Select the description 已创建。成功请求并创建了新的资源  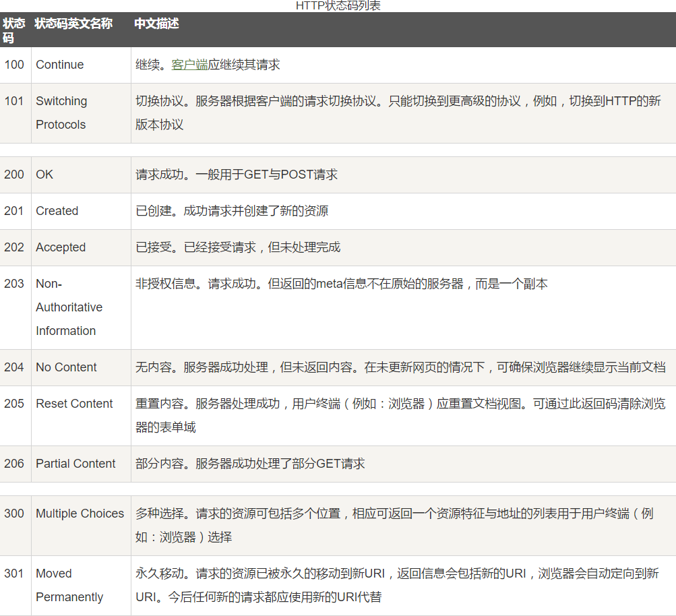[x=232, y=211]
